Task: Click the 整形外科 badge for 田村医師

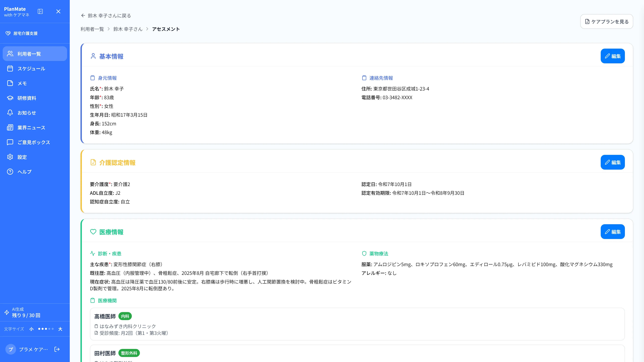Action: (129, 353)
